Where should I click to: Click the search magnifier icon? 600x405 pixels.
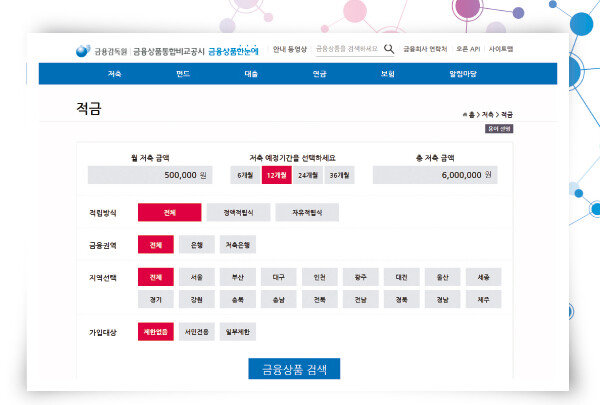tap(389, 48)
